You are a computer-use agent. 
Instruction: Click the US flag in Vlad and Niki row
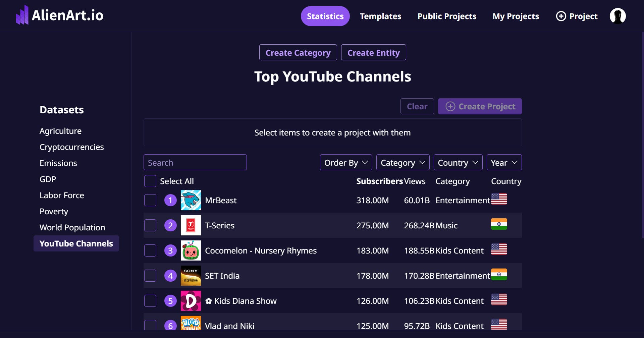click(499, 324)
